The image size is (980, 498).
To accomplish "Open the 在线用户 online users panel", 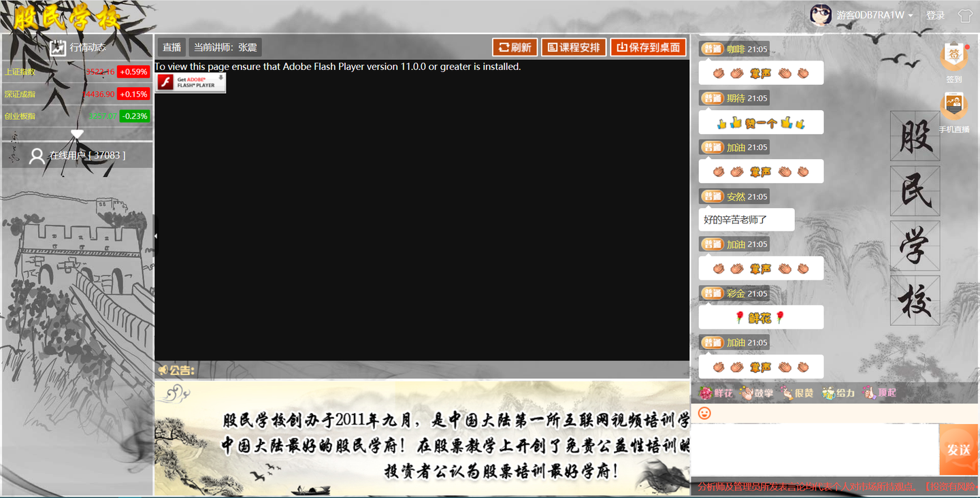I will [77, 155].
